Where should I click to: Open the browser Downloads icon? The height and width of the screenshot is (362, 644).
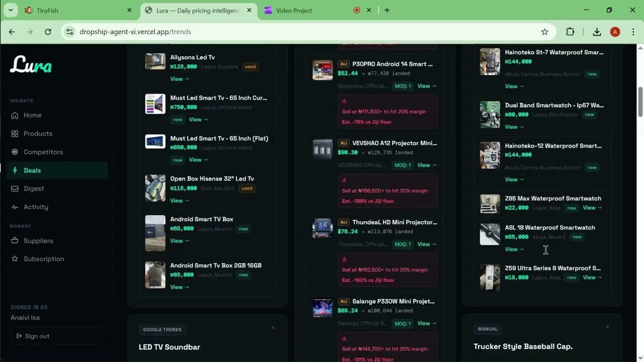click(597, 32)
